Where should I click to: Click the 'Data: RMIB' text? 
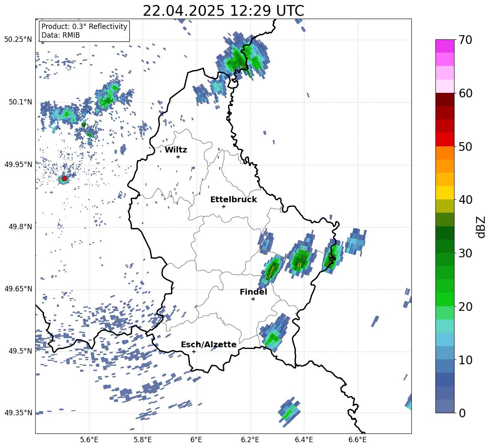[61, 35]
